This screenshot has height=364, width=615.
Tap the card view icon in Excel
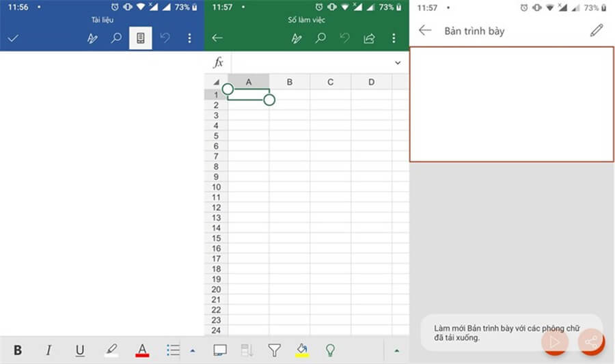tap(220, 350)
